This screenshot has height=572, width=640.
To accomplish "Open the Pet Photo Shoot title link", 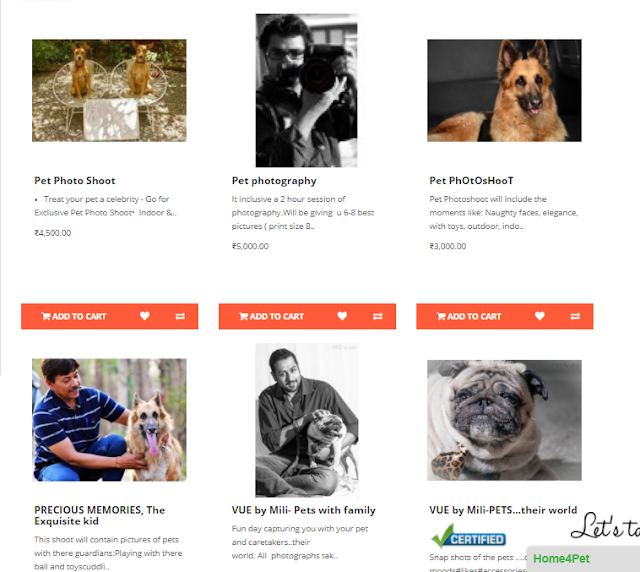I will [75, 180].
